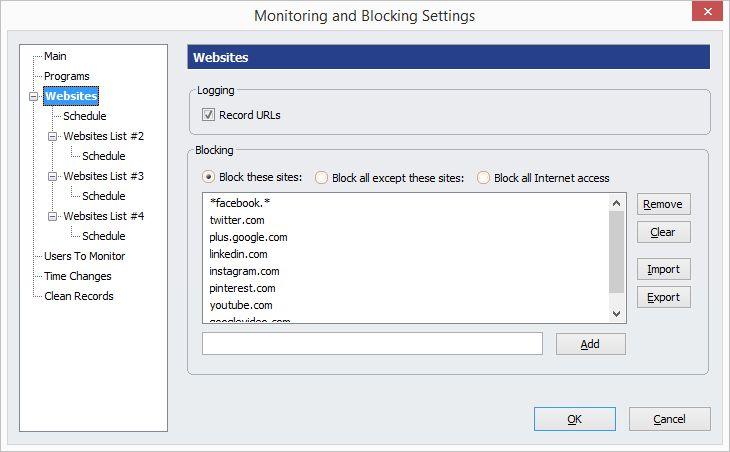This screenshot has width=730, height=452.
Task: Confirm settings with OK button
Action: 575,419
